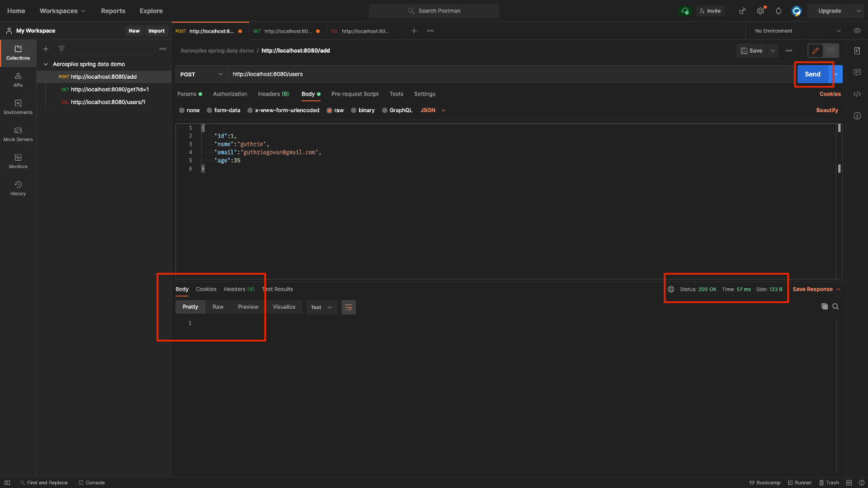The width and height of the screenshot is (868, 488).
Task: Switch to the Authorization request tab
Action: [230, 94]
